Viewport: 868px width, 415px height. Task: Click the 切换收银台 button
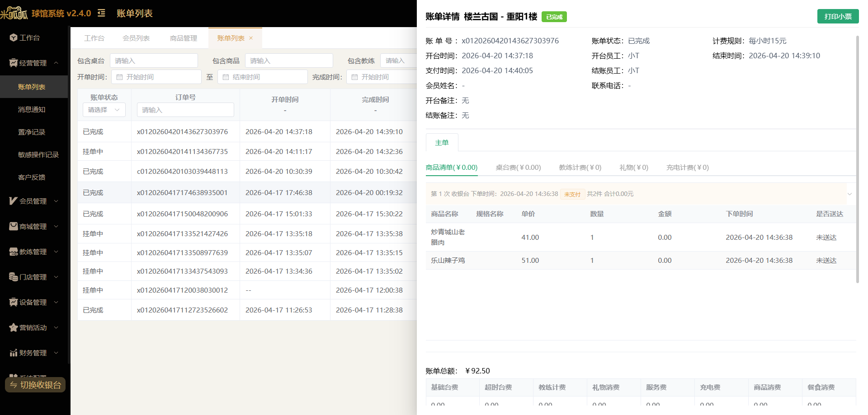35,385
